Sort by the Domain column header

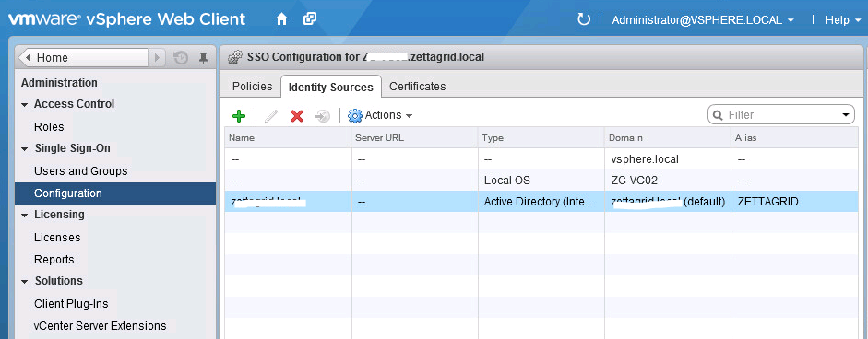tap(667, 137)
